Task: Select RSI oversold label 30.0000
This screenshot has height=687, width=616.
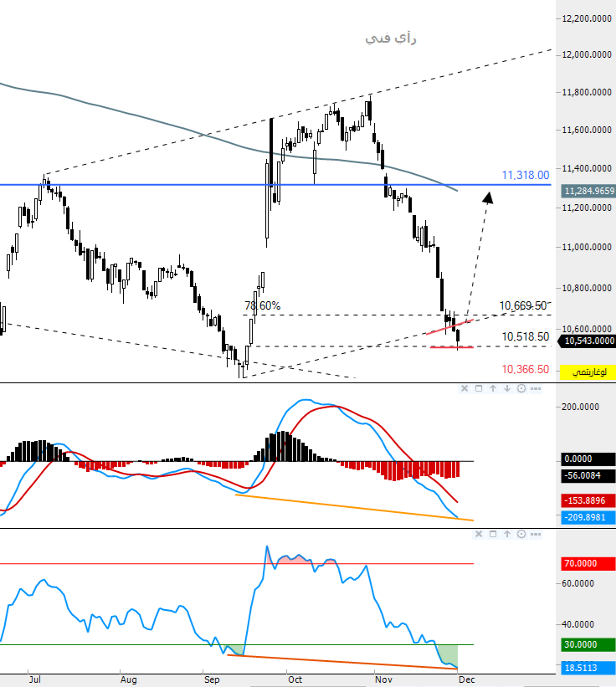Action: [x=588, y=644]
